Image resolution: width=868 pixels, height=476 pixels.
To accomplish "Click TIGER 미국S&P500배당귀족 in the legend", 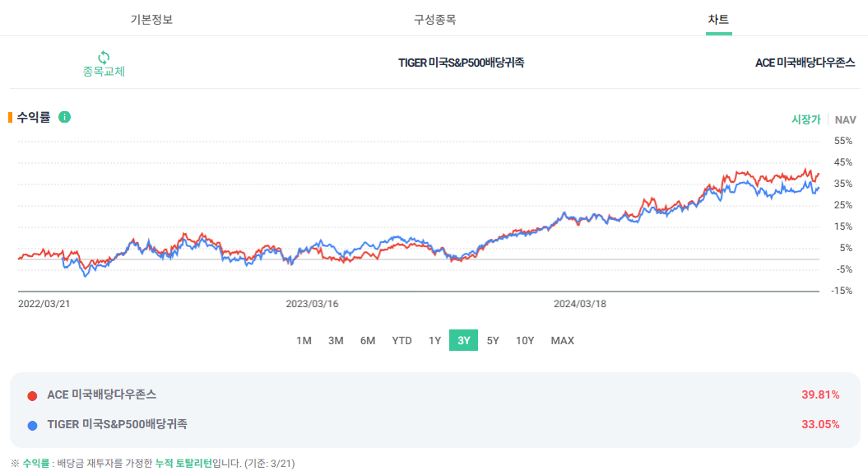I will pyautogui.click(x=118, y=424).
